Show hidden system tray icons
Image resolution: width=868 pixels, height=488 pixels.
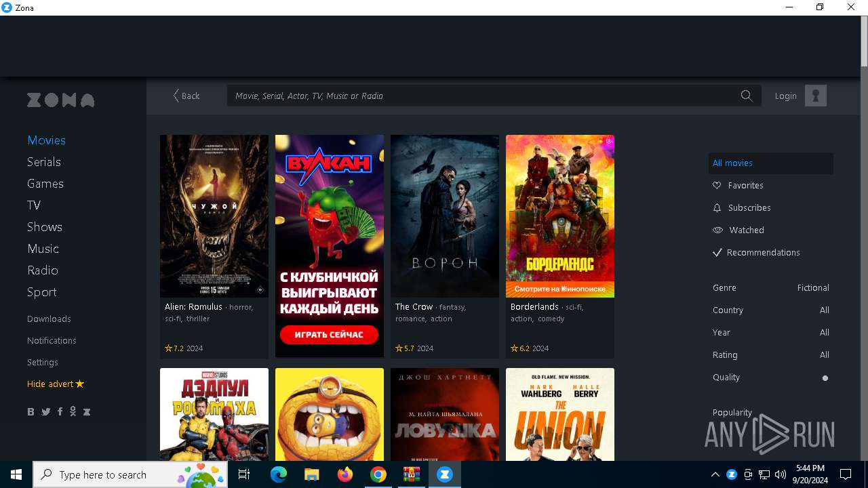715,474
